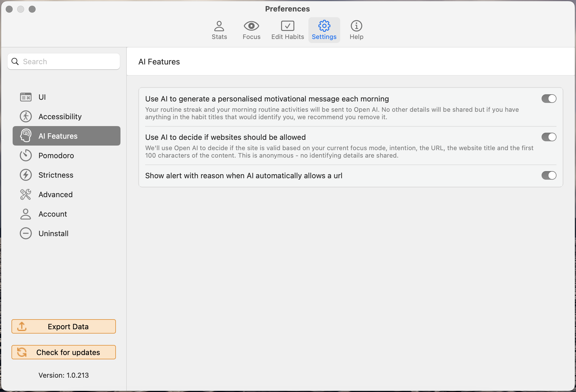
Task: Open the Advanced settings section
Action: [x=67, y=195]
